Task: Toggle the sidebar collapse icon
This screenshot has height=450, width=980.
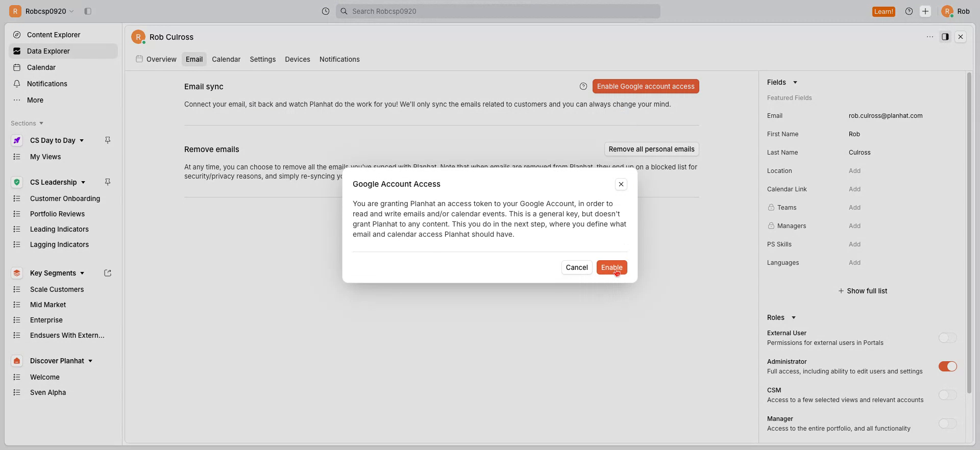Action: coord(88,11)
